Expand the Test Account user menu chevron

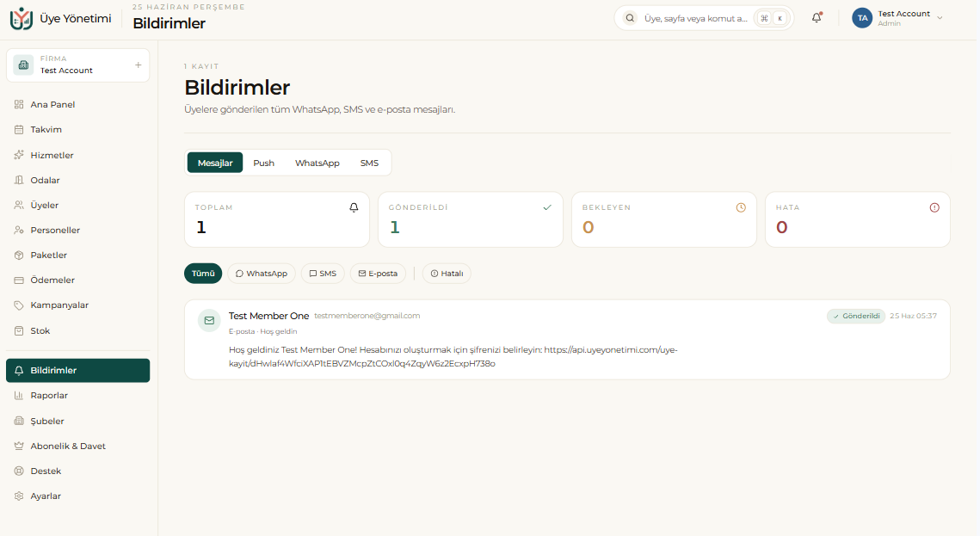(940, 18)
